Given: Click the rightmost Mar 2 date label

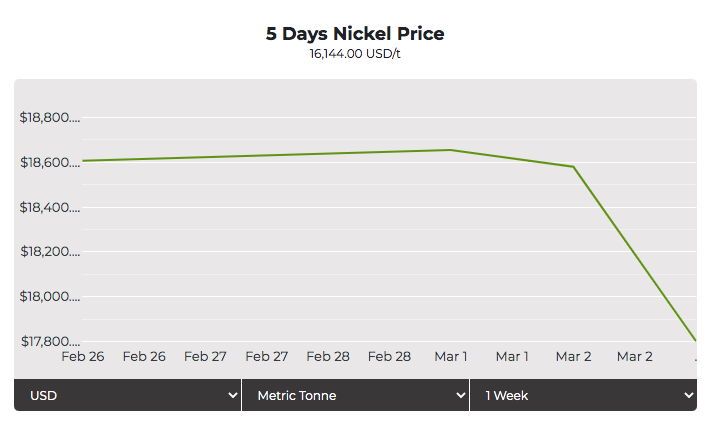Looking at the screenshot, I should point(635,356).
